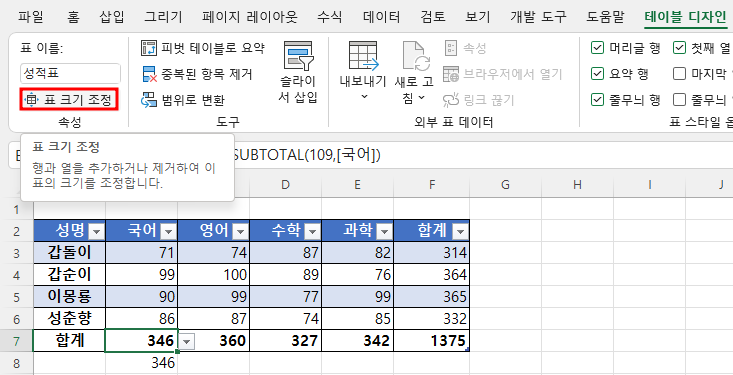
Task: Open 페이지 레이아웃 tab
Action: point(250,17)
